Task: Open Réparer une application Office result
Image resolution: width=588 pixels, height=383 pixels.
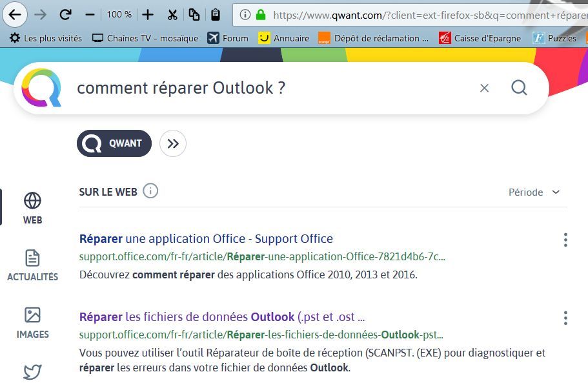Action: pyautogui.click(x=206, y=238)
